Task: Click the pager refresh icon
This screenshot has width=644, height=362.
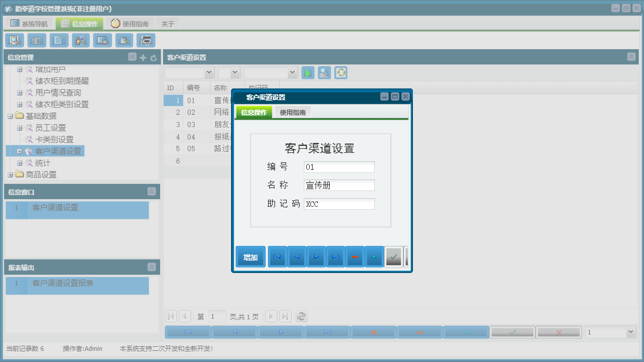Action: [301, 316]
